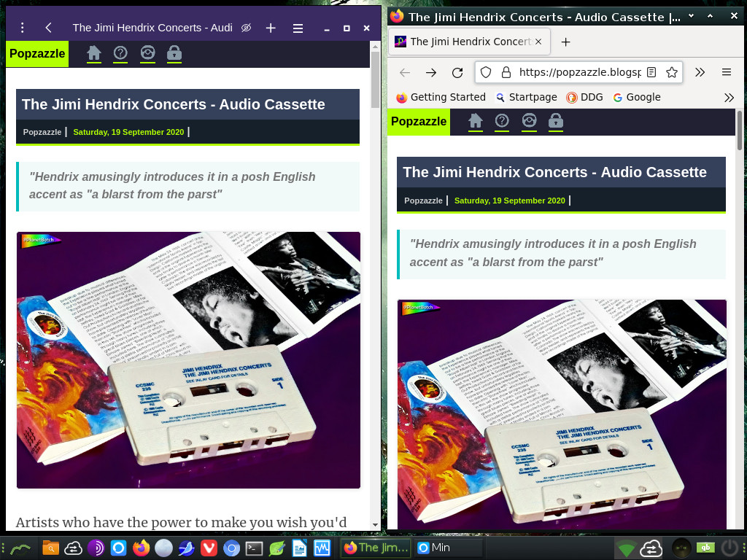Click the cassette photo in the Min window

(x=188, y=360)
